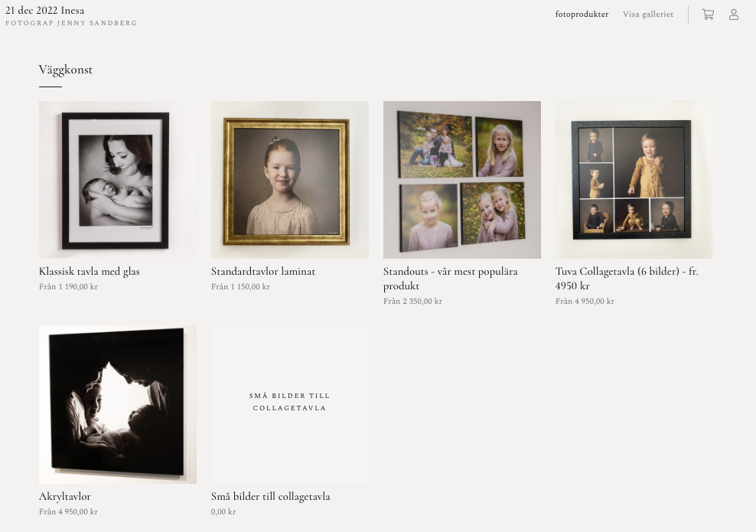Open Klassisk tavla med glas product image
Viewport: 756px width, 532px height.
118,179
